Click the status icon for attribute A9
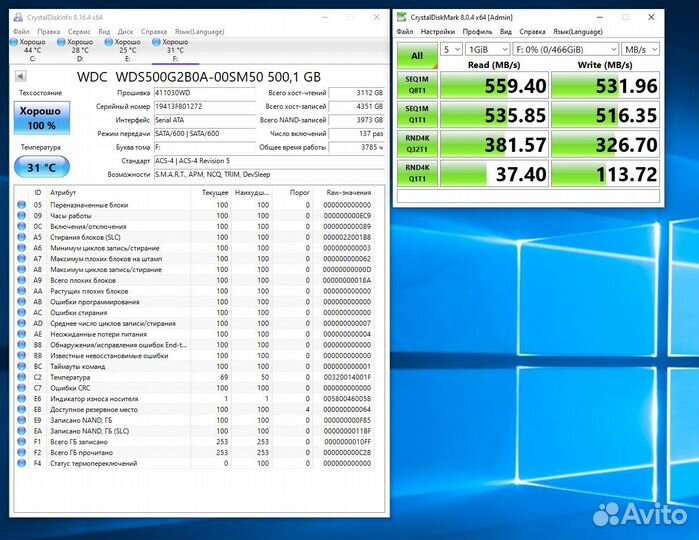 (21, 280)
